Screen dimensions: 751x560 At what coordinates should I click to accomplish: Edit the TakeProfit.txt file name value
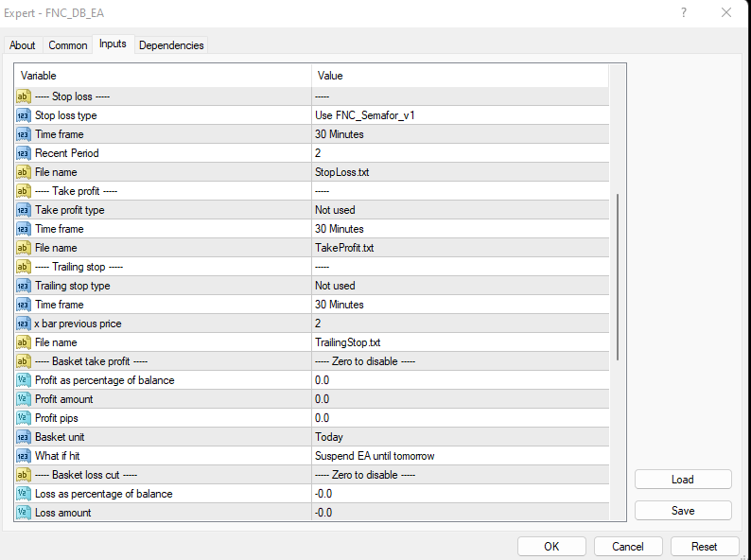point(460,248)
